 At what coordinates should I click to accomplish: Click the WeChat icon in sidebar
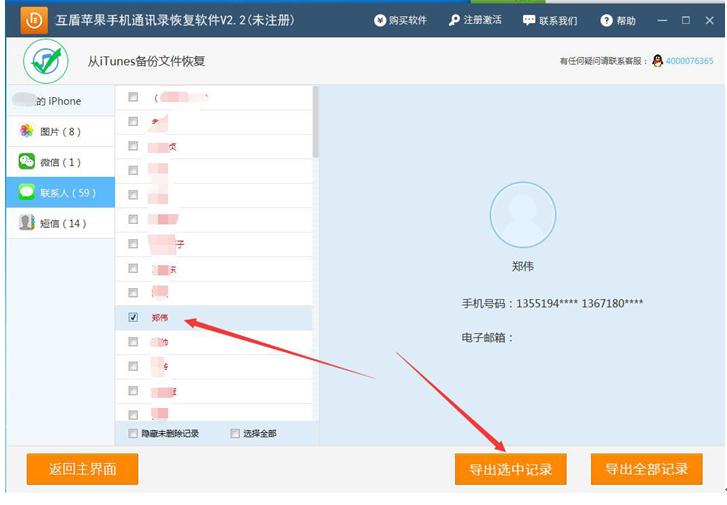[27, 161]
